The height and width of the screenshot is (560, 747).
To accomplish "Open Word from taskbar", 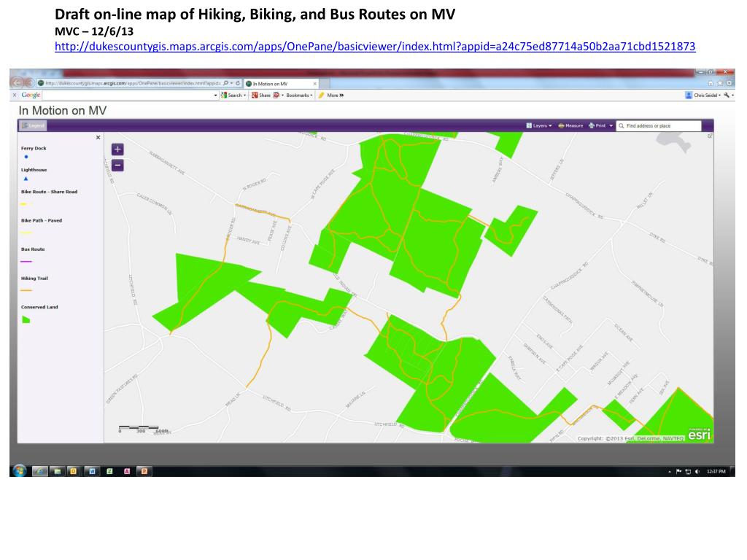I will 92,471.
